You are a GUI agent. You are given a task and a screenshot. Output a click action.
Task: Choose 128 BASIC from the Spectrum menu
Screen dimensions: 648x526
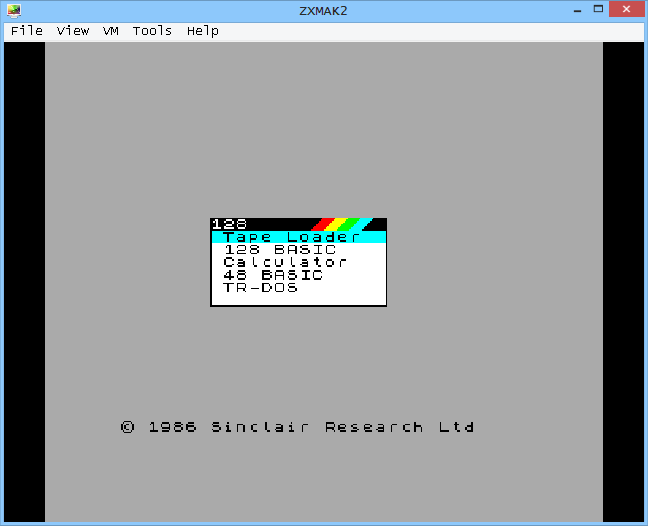pos(280,250)
